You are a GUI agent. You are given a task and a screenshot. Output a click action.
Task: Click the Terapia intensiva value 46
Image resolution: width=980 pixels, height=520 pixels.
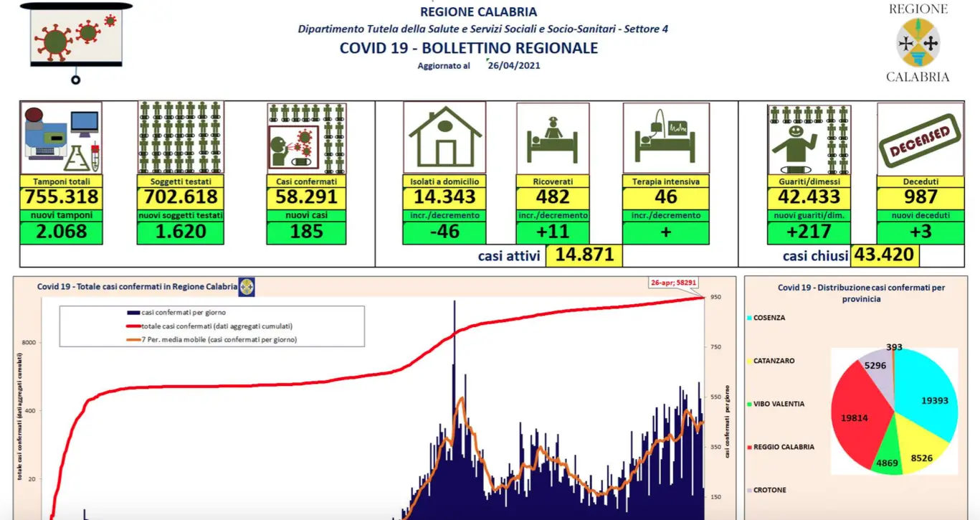(666, 198)
